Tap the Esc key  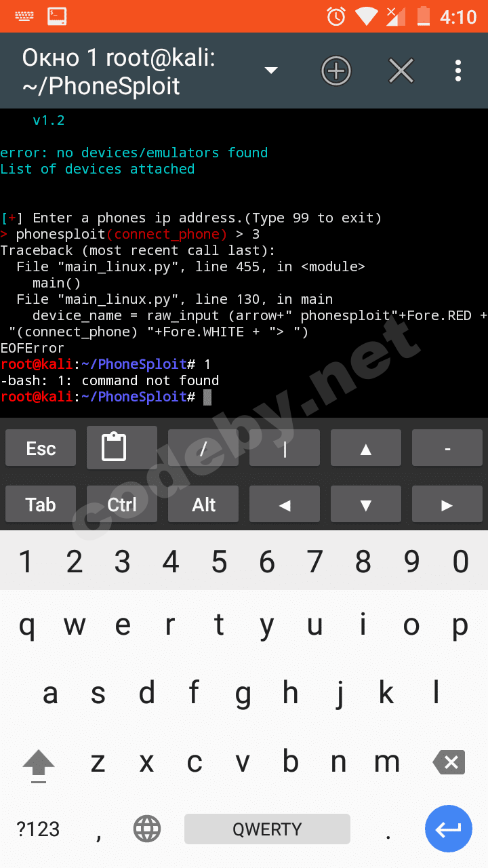coord(41,448)
